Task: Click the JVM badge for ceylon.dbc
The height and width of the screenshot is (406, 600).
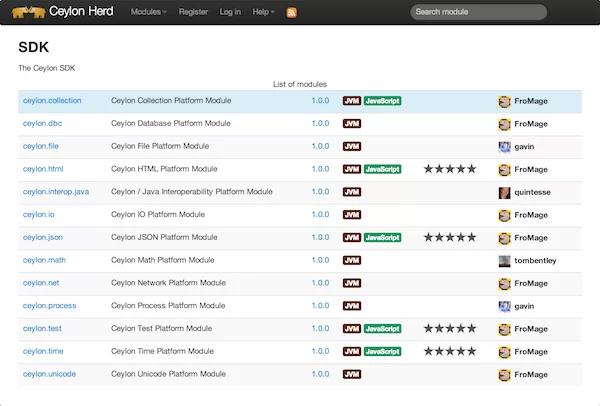Action: coord(352,124)
